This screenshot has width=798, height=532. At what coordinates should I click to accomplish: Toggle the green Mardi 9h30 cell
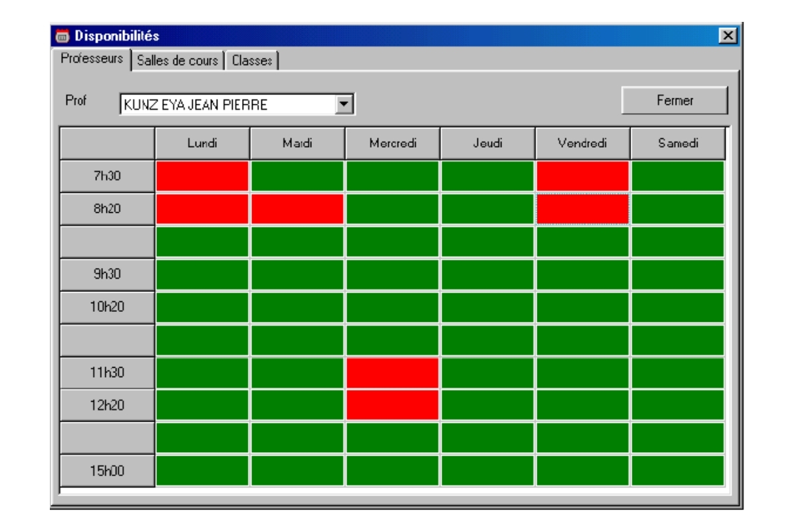pyautogui.click(x=297, y=274)
